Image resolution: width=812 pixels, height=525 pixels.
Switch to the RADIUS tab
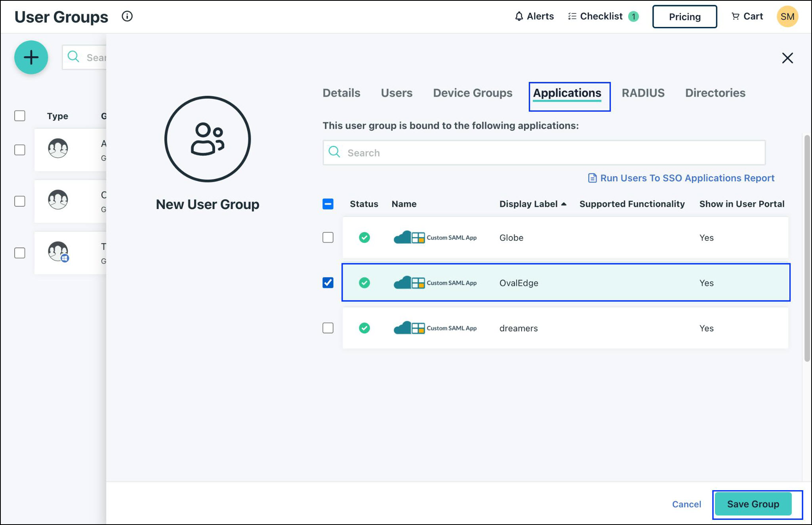pos(643,93)
